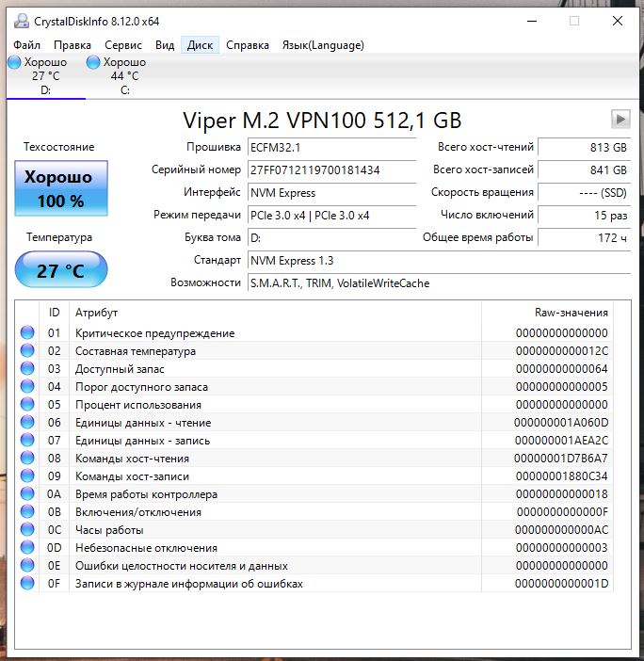Click raw value 000000000012C
644x661 pixels.
point(562,350)
